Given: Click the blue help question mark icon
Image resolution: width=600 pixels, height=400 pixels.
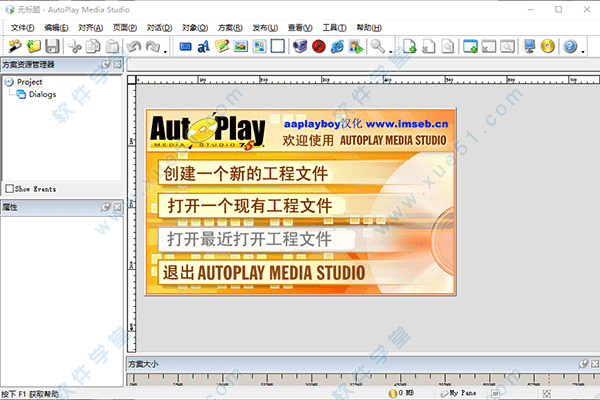Looking at the screenshot, I should [x=570, y=46].
